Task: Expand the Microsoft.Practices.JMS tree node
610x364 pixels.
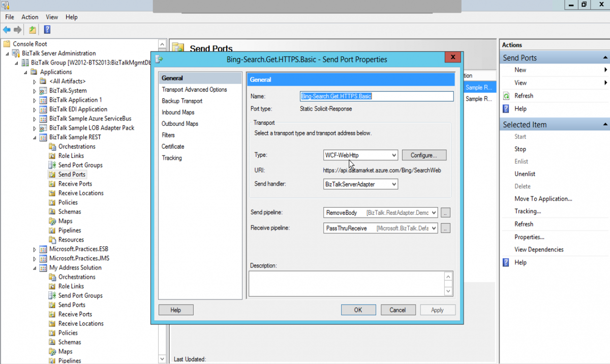Action: (35, 258)
